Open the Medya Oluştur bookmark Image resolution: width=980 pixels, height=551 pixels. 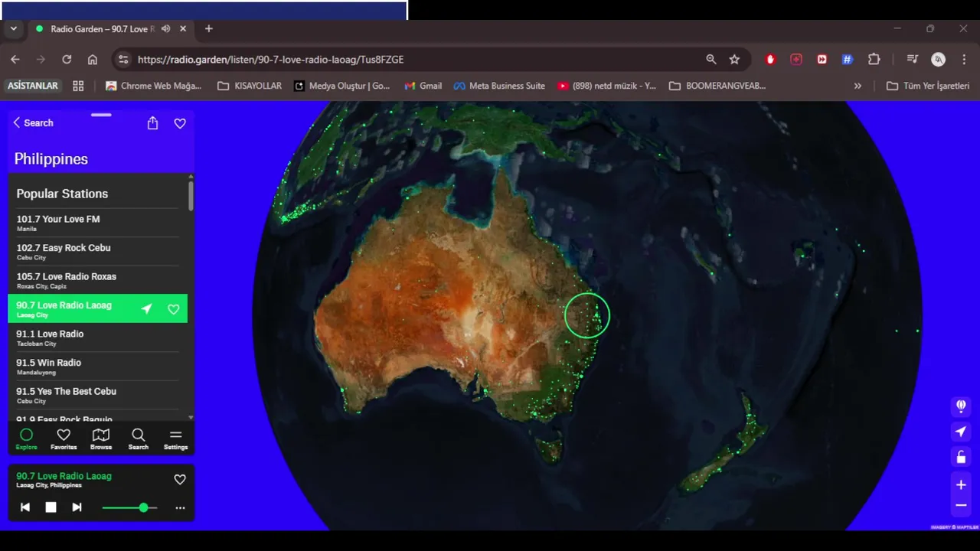click(x=342, y=86)
